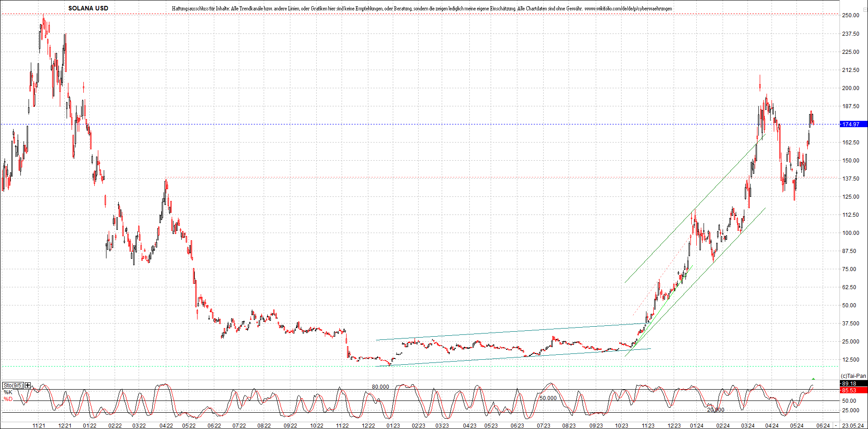The width and height of the screenshot is (868, 429).
Task: Click the 10 23 date axis label
Action: (x=622, y=426)
